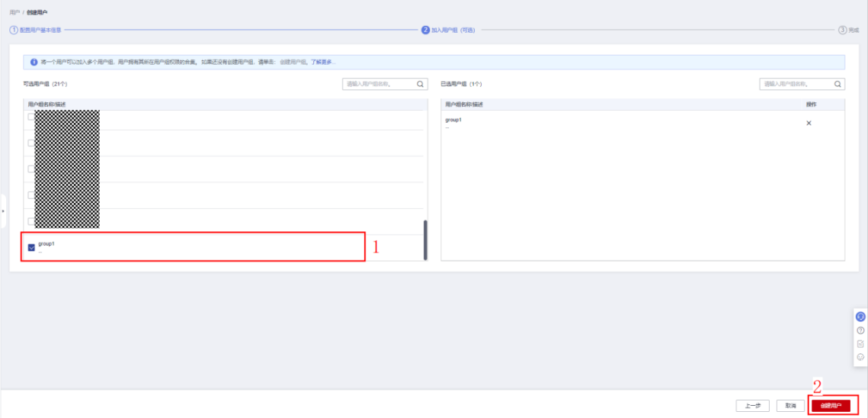Click group1 label in the available groups list

tap(46, 244)
